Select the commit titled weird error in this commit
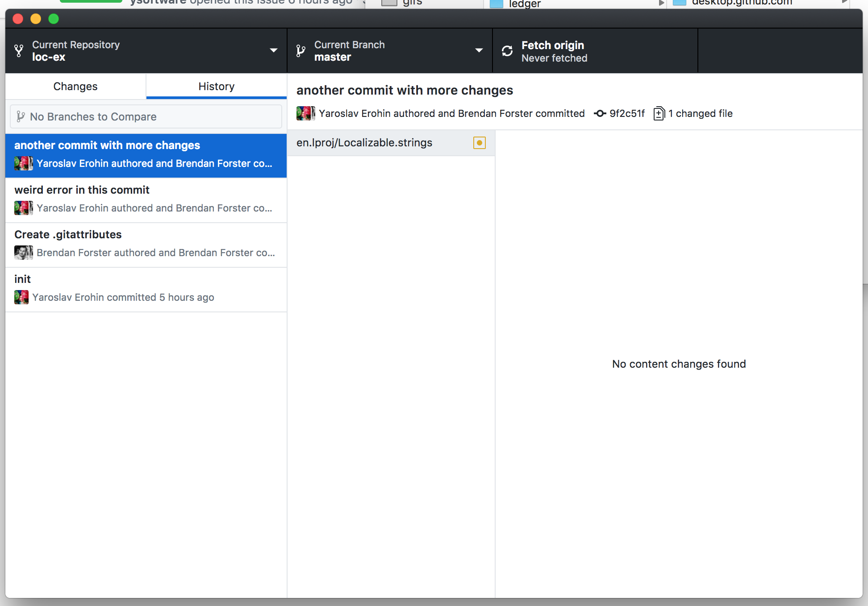 click(x=146, y=199)
